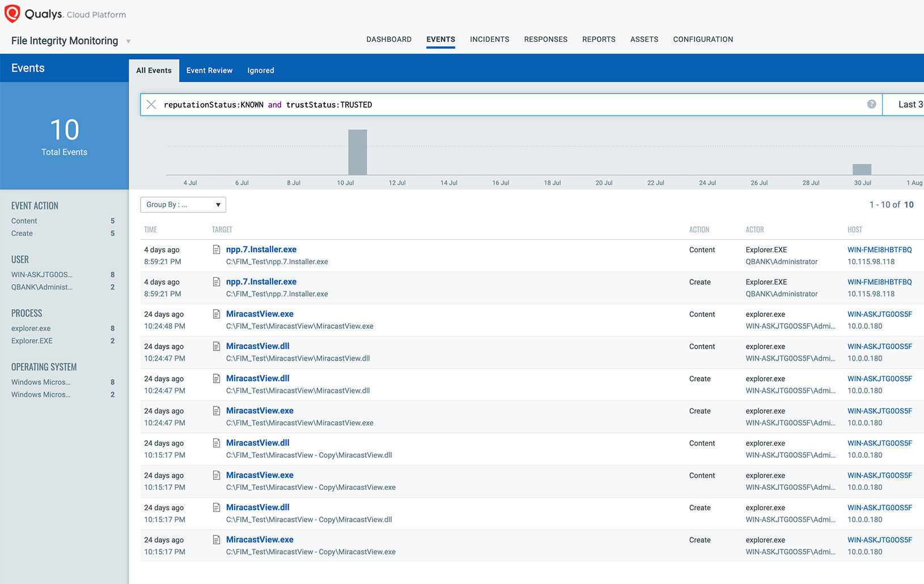Screen dimensions: 924x584
Task: Open host WIN-FMEI8HBTFBQ details
Action: click(879, 249)
